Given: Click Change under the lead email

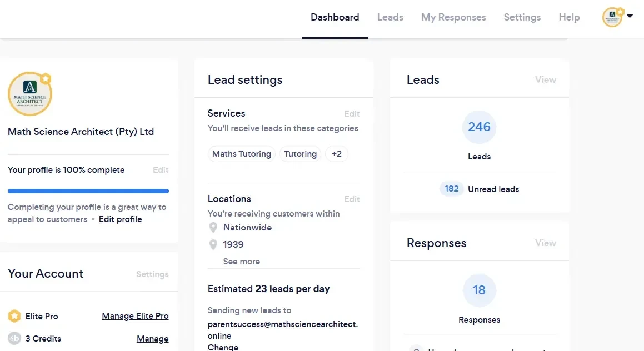Looking at the screenshot, I should (x=223, y=347).
